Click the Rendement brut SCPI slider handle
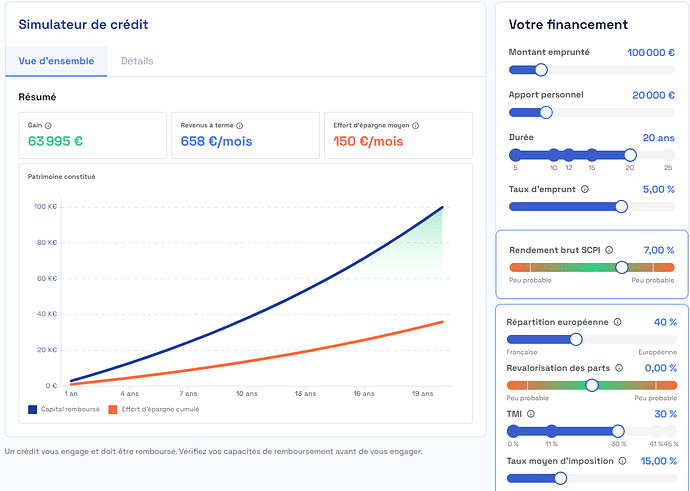The height and width of the screenshot is (491, 690). (x=622, y=267)
